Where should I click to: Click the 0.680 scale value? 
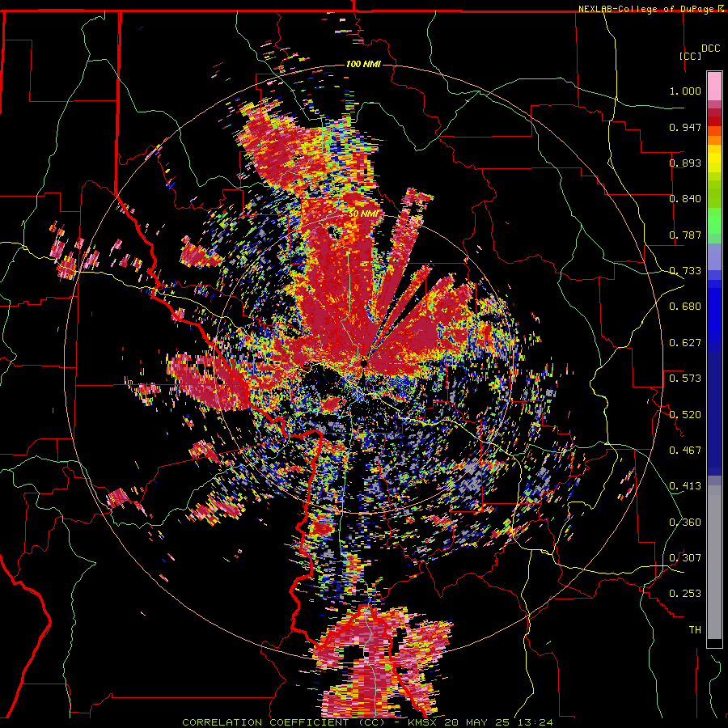pyautogui.click(x=685, y=307)
